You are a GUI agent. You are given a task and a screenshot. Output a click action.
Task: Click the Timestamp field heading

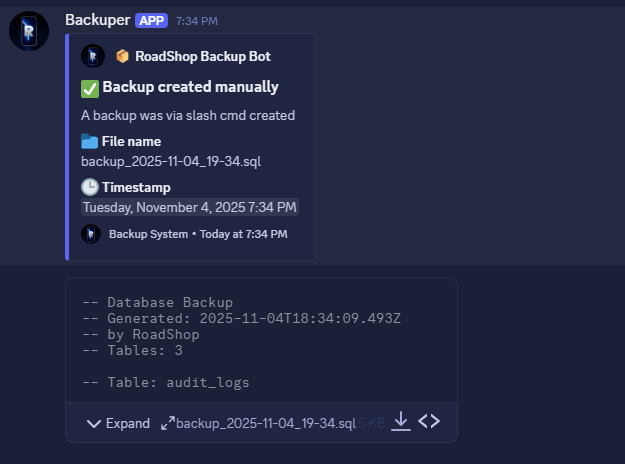click(x=136, y=187)
